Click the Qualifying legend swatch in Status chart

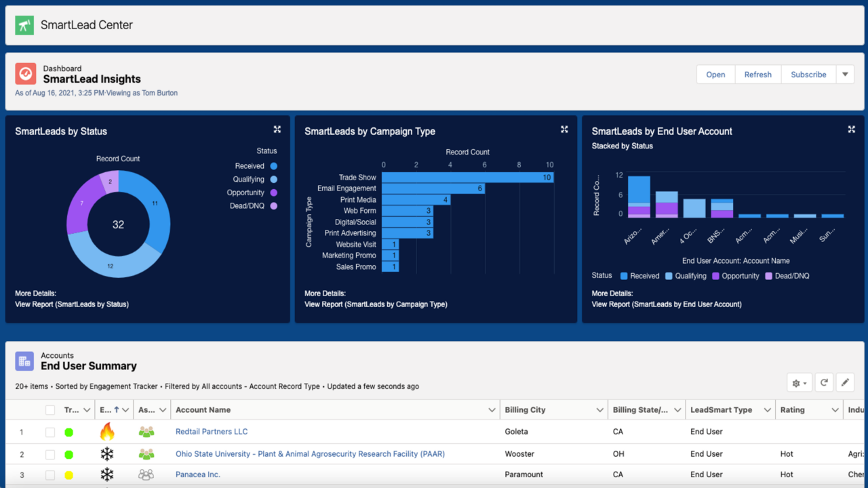pos(273,180)
